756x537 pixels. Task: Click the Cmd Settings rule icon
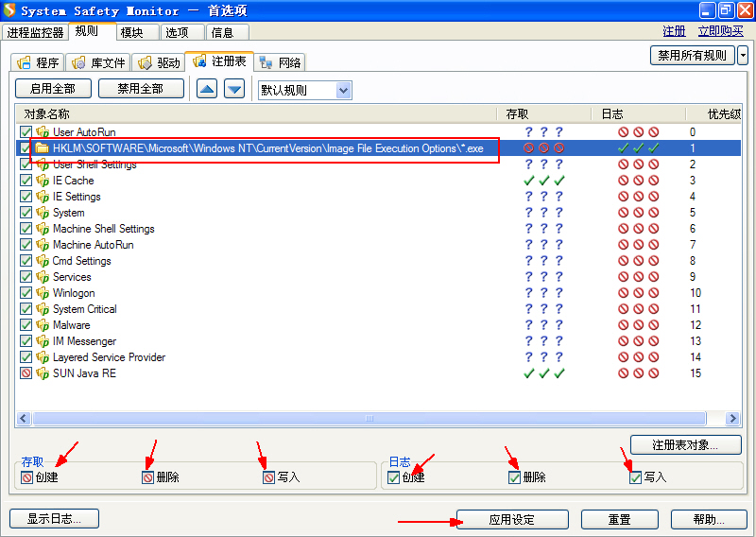(43, 261)
